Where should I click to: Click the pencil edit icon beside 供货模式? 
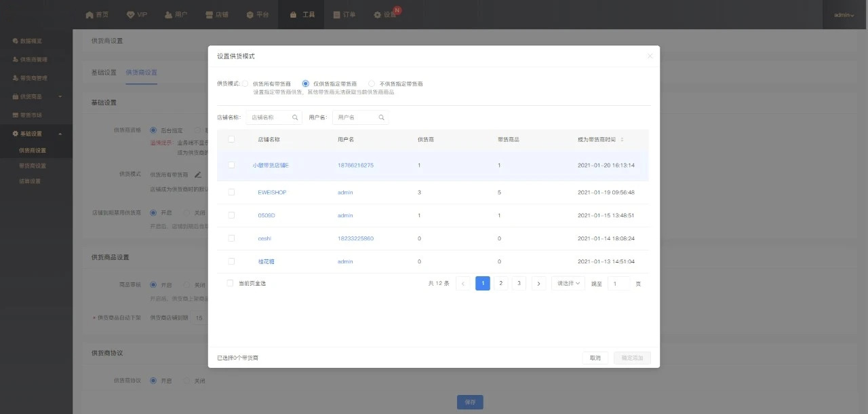tap(198, 175)
